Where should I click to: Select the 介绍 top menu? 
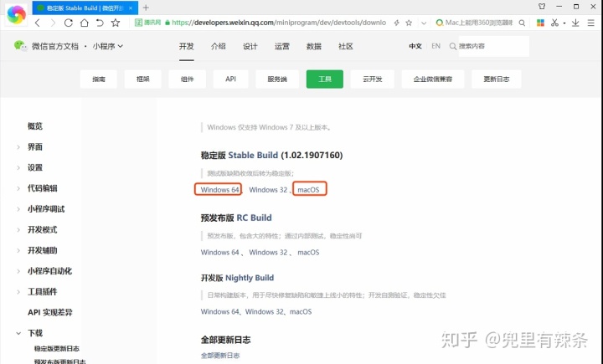219,46
